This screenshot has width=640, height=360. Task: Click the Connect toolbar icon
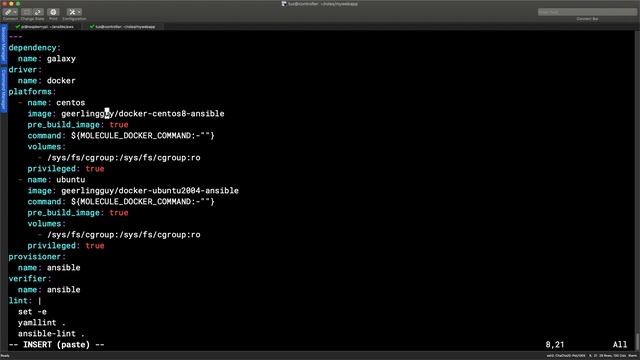pos(8,12)
